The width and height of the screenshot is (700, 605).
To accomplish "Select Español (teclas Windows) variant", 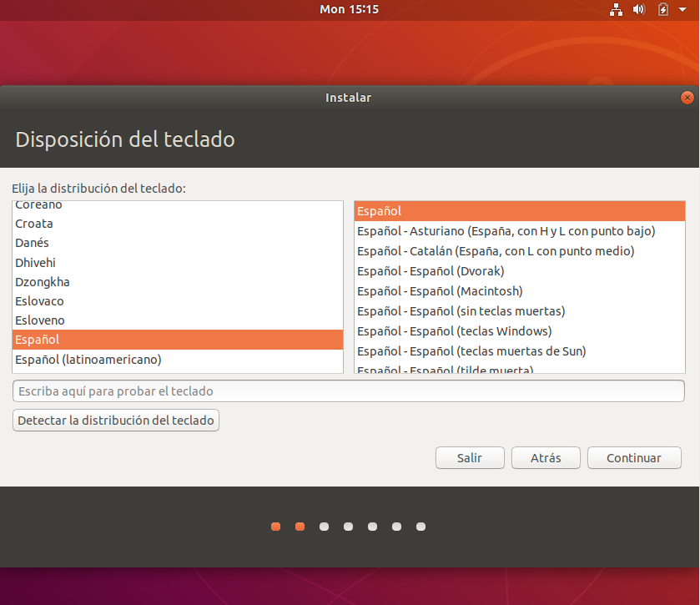I will tap(520, 331).
